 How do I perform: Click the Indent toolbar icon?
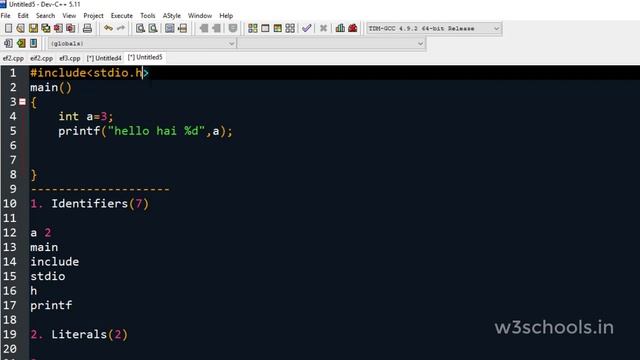(x=204, y=28)
